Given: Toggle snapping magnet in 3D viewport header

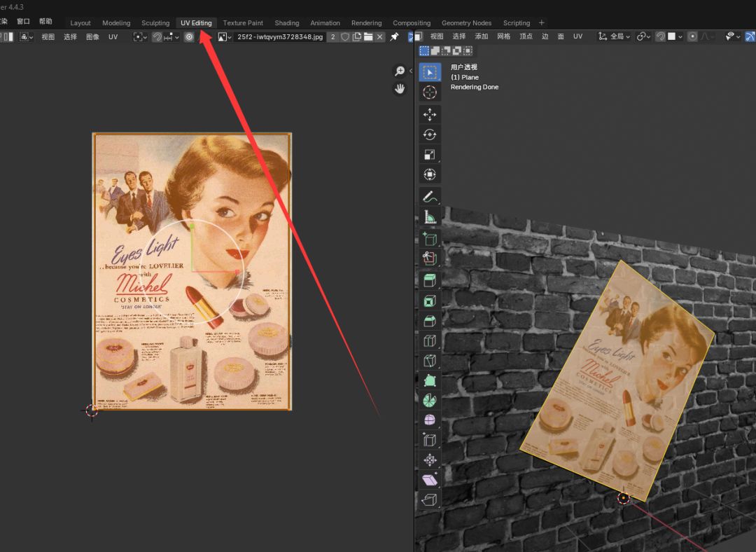Looking at the screenshot, I should point(659,36).
